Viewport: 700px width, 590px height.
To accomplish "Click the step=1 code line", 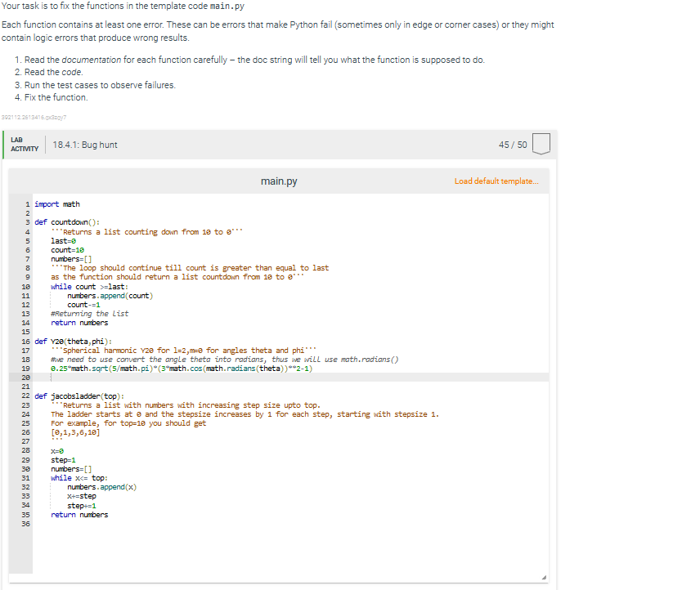I will pyautogui.click(x=64, y=460).
